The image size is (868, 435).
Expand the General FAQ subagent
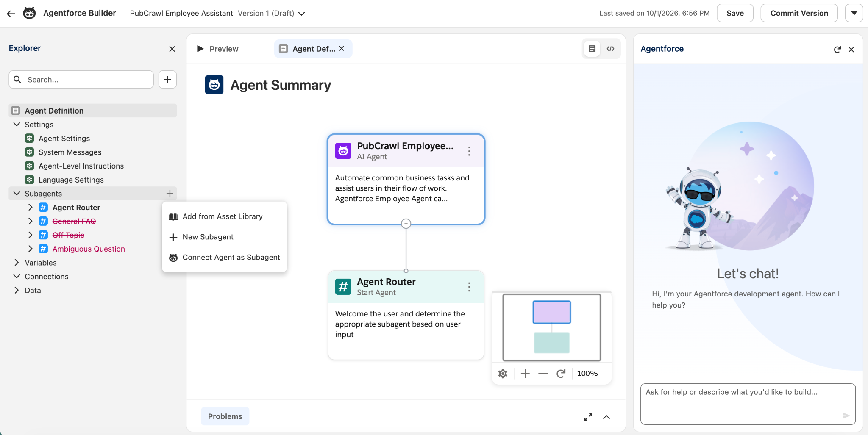pos(31,221)
